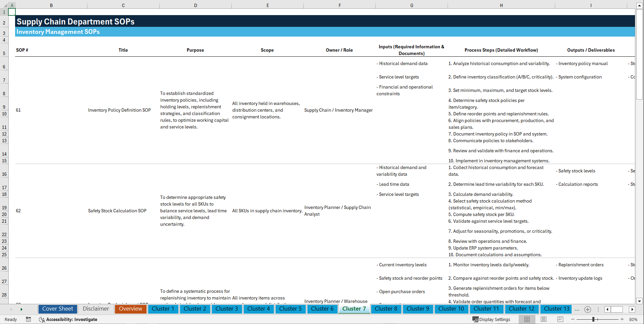Toggle Page Break Preview in the status bar
This screenshot has height=324, width=644.
pos(560,319)
